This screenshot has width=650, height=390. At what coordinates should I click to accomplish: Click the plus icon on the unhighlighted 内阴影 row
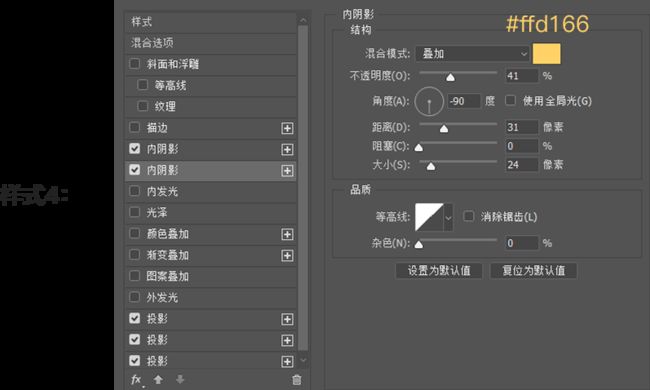tap(287, 149)
